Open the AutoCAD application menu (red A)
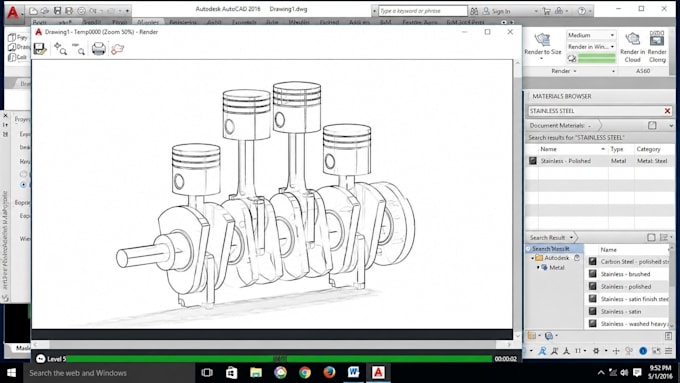Viewport: 680px width, 383px height. click(x=13, y=13)
